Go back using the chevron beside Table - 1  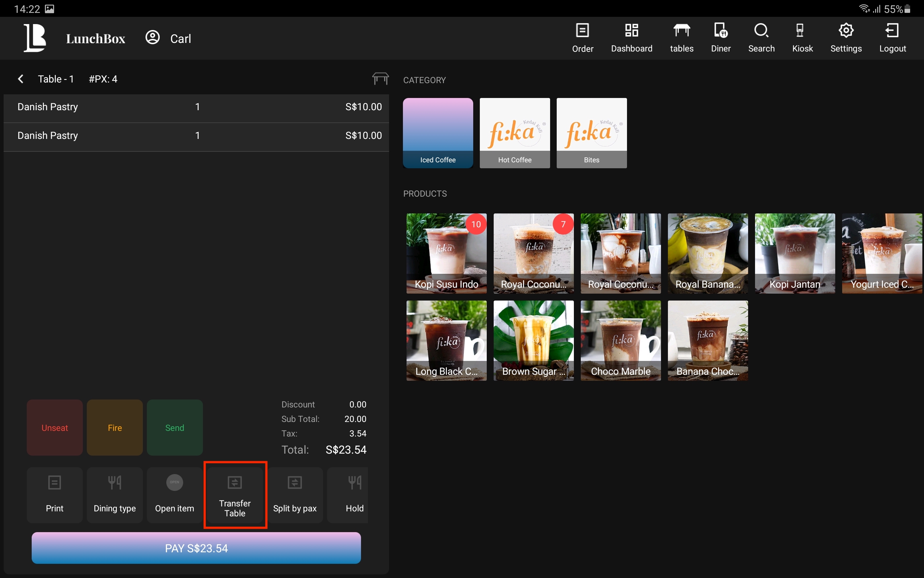pyautogui.click(x=21, y=79)
